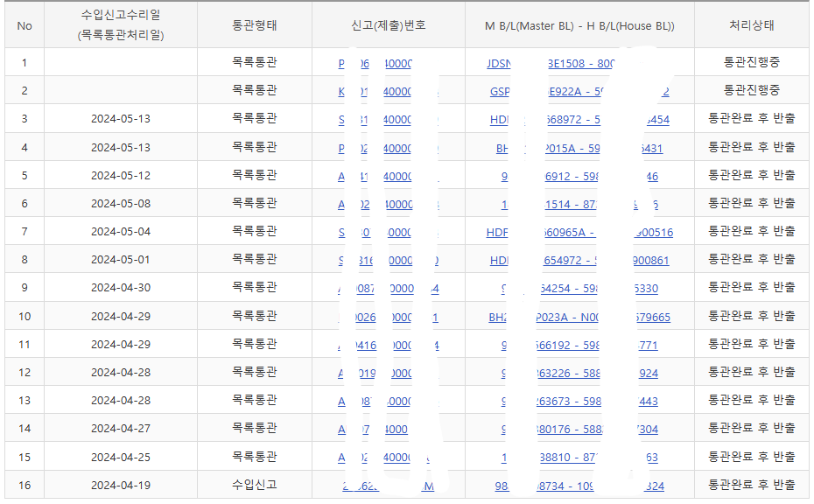Select the 2024-04-19 date cell
The image size is (814, 504).
(x=120, y=485)
